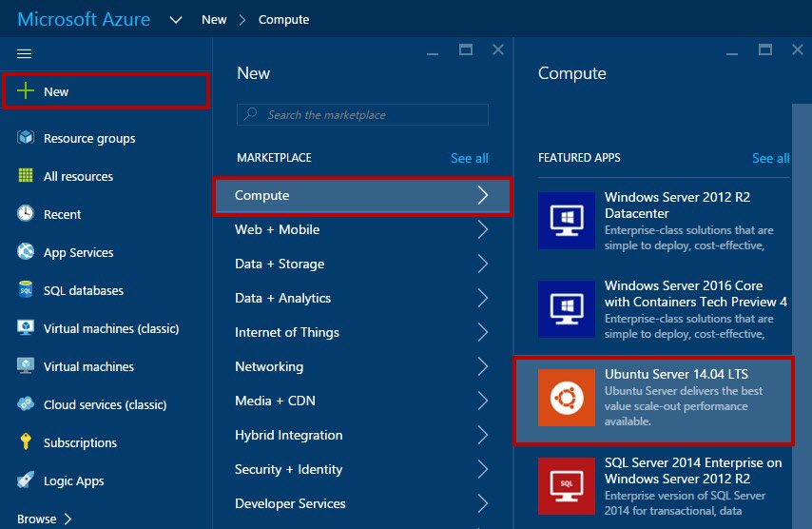The image size is (812, 529).
Task: Click See all for Marketplace
Action: coord(469,158)
